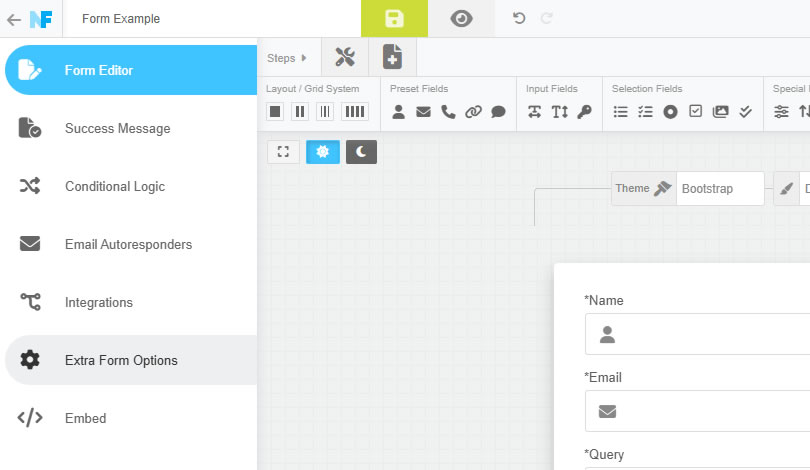Add the double-check selection field
Image resolution: width=810 pixels, height=470 pixels.
(745, 112)
